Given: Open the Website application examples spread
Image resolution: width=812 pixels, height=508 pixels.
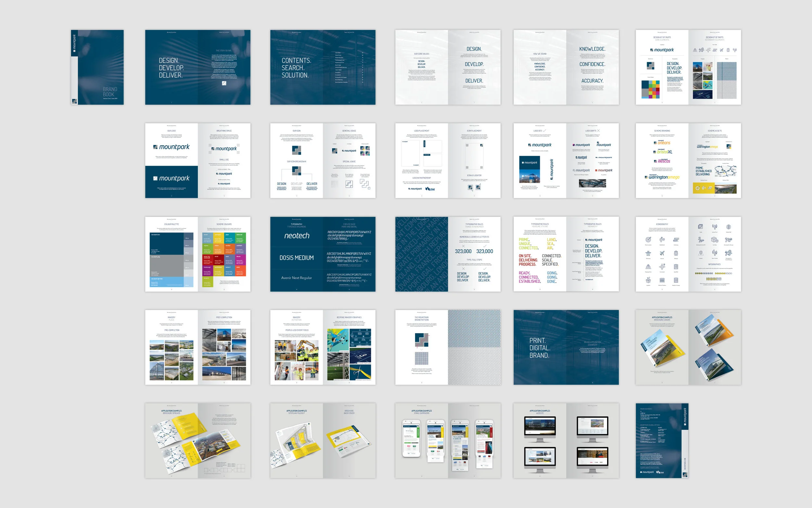Looking at the screenshot, I should click(x=566, y=441).
